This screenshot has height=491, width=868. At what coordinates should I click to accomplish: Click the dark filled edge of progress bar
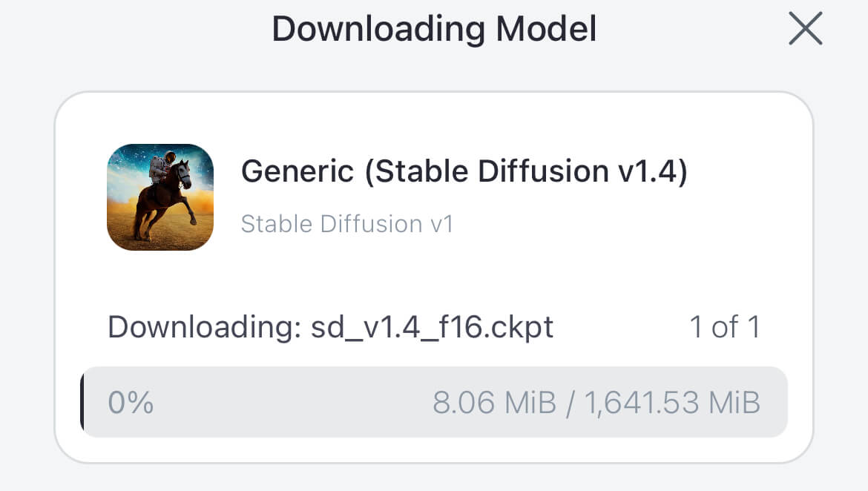click(82, 402)
